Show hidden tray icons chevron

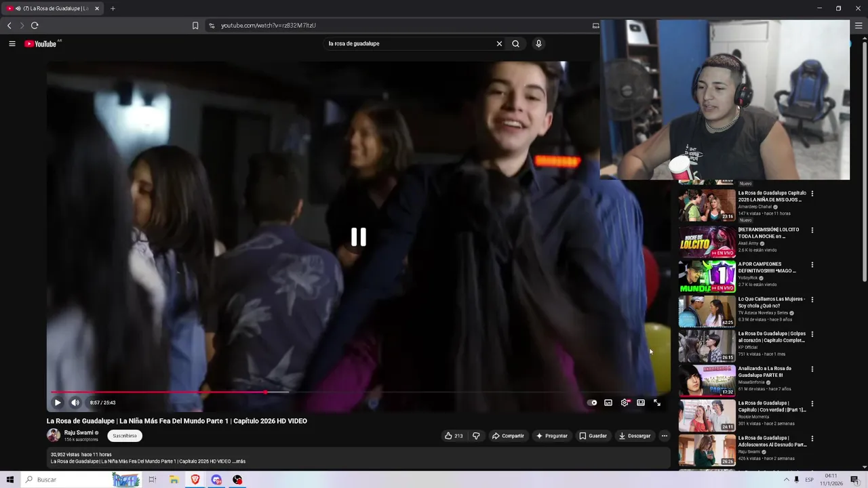coord(786,480)
